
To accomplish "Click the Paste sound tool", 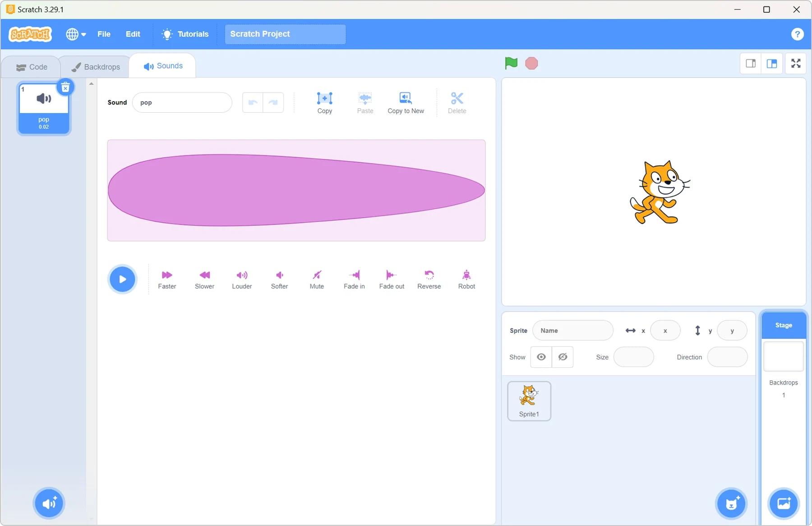I will point(365,103).
